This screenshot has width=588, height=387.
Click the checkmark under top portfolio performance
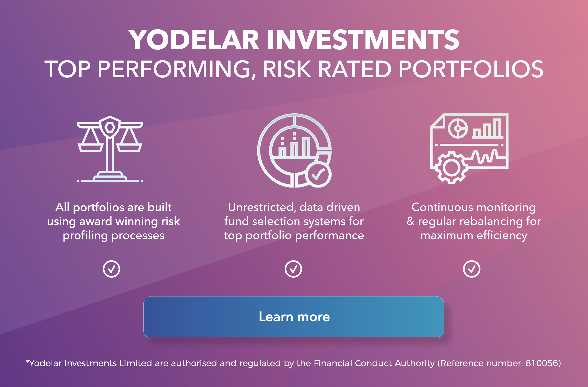(x=293, y=269)
